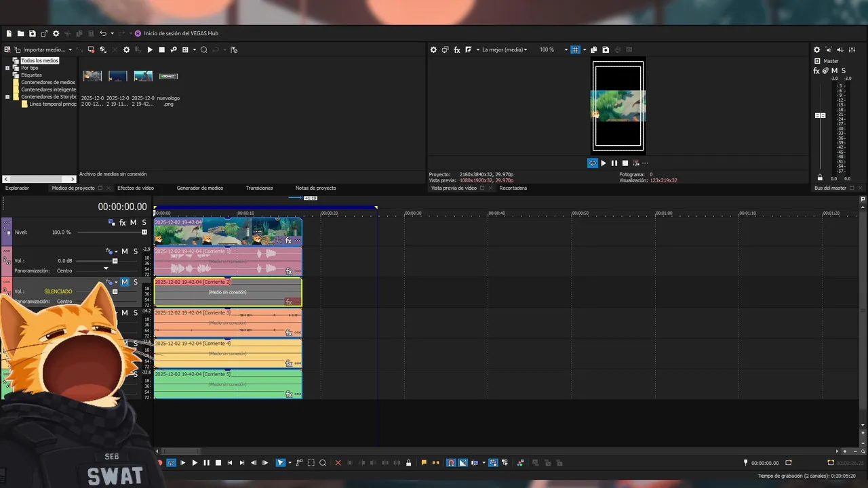The width and height of the screenshot is (868, 488).
Task: Click the timeline horizontal scrollbar
Action: [180, 451]
